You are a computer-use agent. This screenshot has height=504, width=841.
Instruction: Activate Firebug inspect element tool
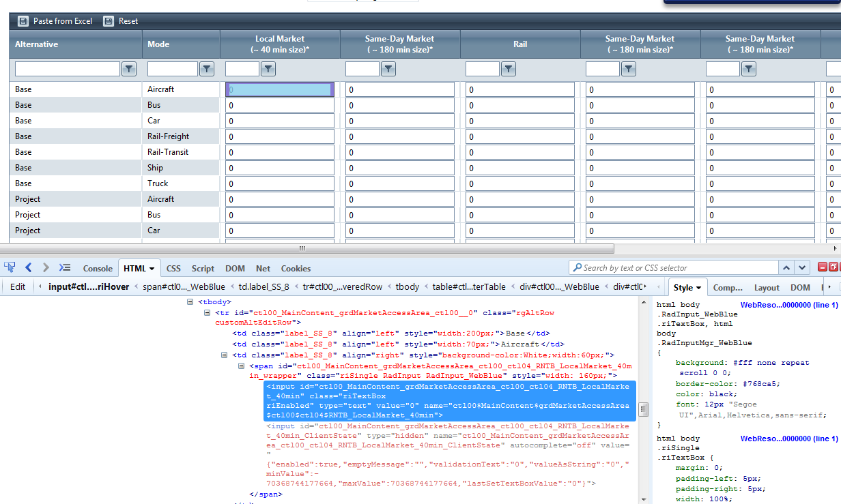point(10,267)
